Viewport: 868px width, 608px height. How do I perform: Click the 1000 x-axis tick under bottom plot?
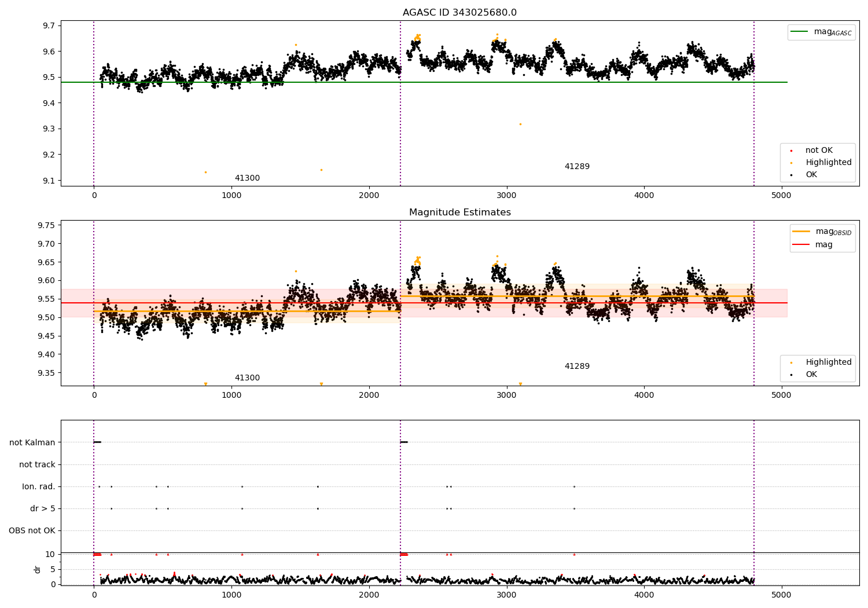point(231,595)
